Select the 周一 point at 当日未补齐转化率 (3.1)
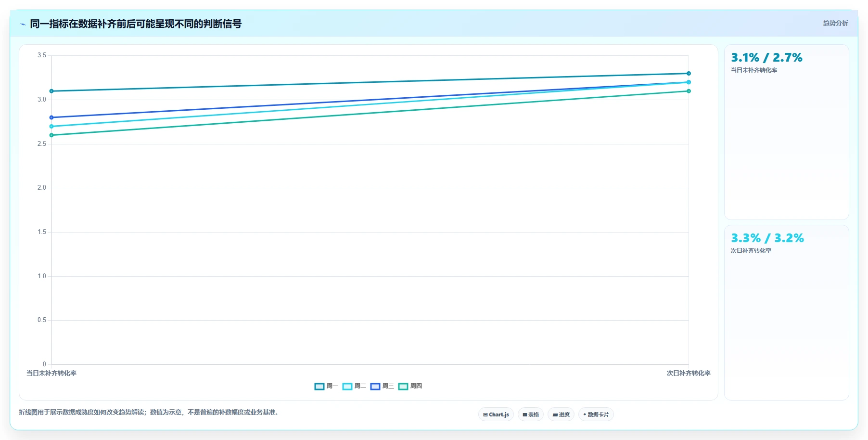The image size is (868, 440). [x=51, y=91]
